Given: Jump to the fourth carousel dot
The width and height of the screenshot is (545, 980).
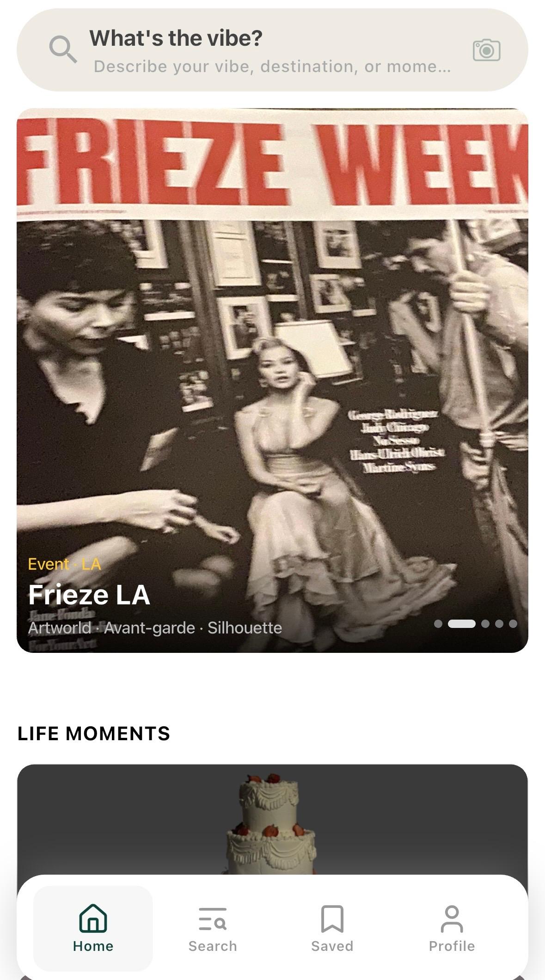Looking at the screenshot, I should click(x=499, y=624).
